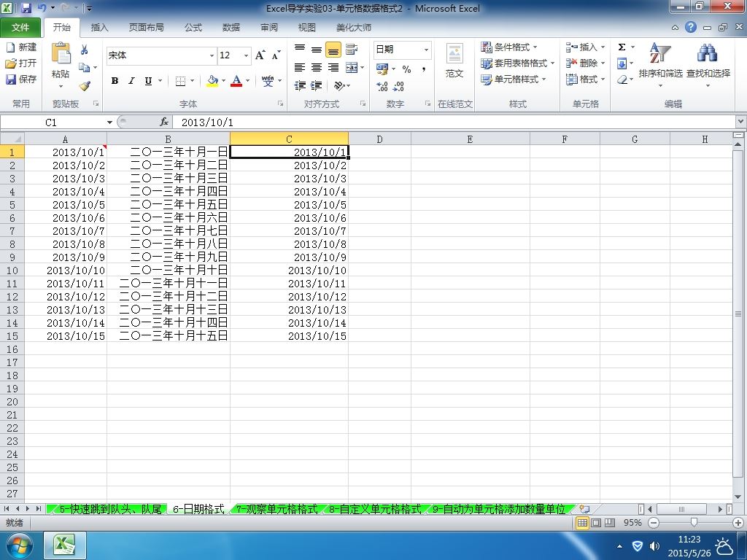Click 保存 (Save) in the 常用 group
The width and height of the screenshot is (747, 560).
tap(21, 79)
